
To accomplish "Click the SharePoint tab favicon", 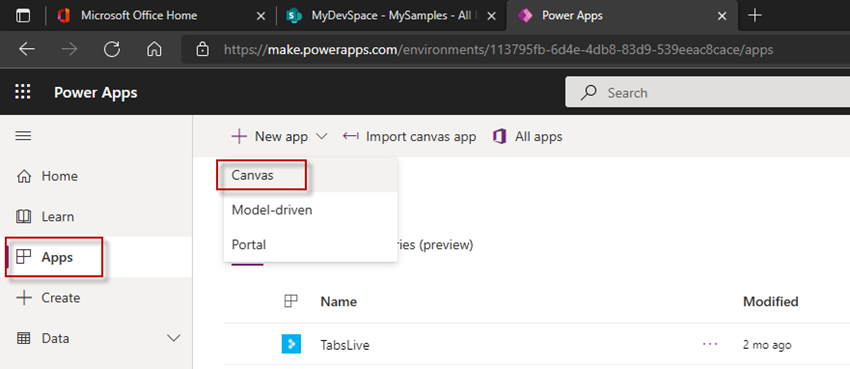I will click(294, 16).
